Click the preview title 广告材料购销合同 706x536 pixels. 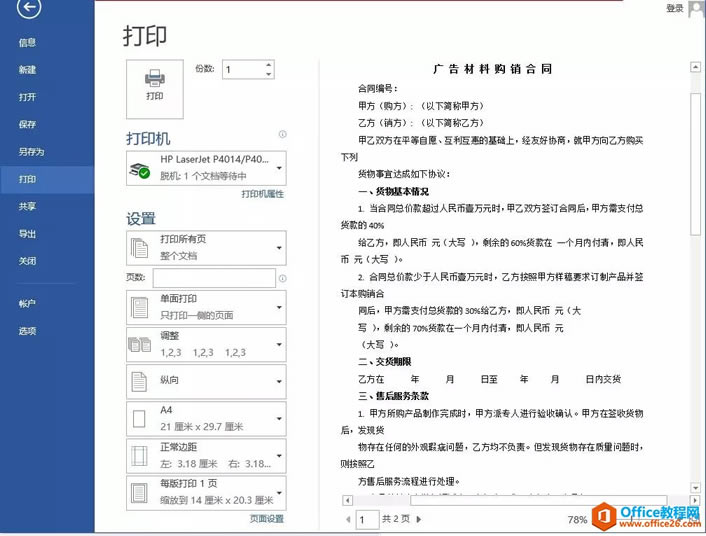pos(493,69)
